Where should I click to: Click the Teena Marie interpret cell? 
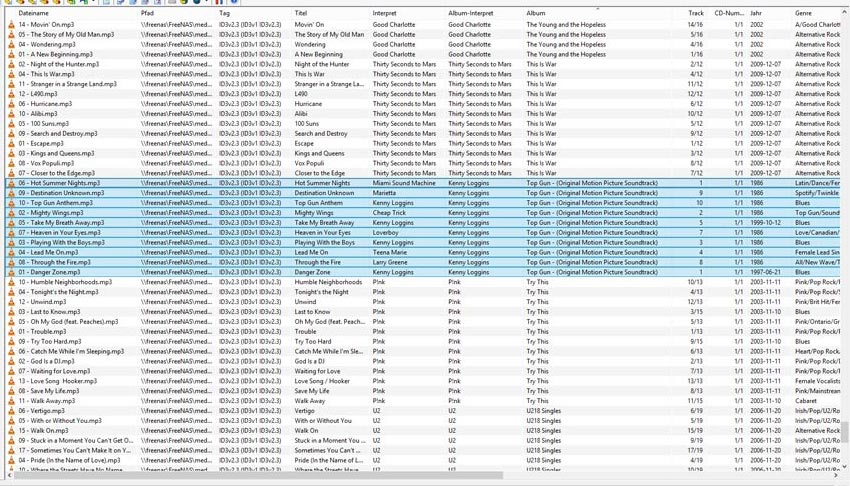tap(389, 252)
